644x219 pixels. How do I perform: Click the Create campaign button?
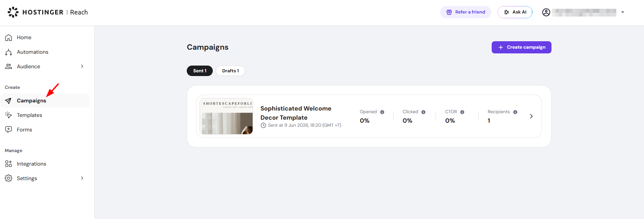click(521, 47)
